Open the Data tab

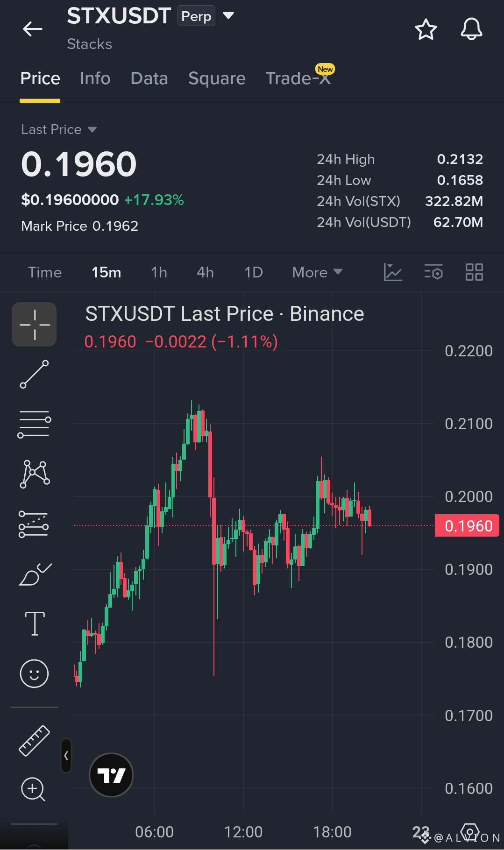click(x=149, y=78)
